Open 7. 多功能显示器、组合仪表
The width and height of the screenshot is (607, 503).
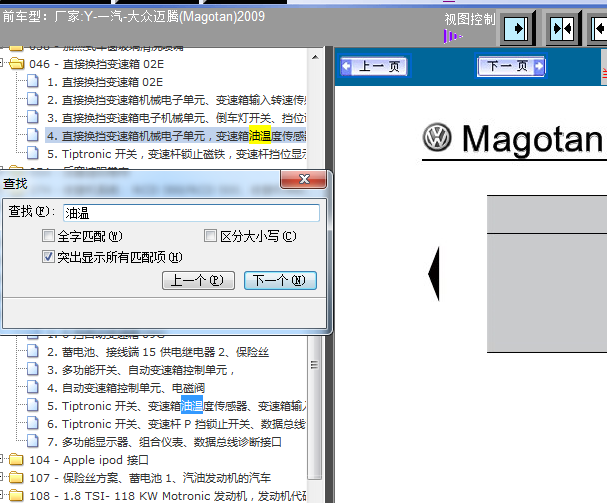[x=164, y=442]
